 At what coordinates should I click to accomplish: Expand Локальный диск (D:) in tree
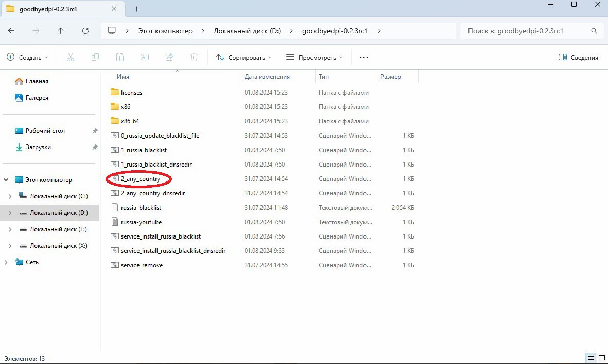pos(10,213)
